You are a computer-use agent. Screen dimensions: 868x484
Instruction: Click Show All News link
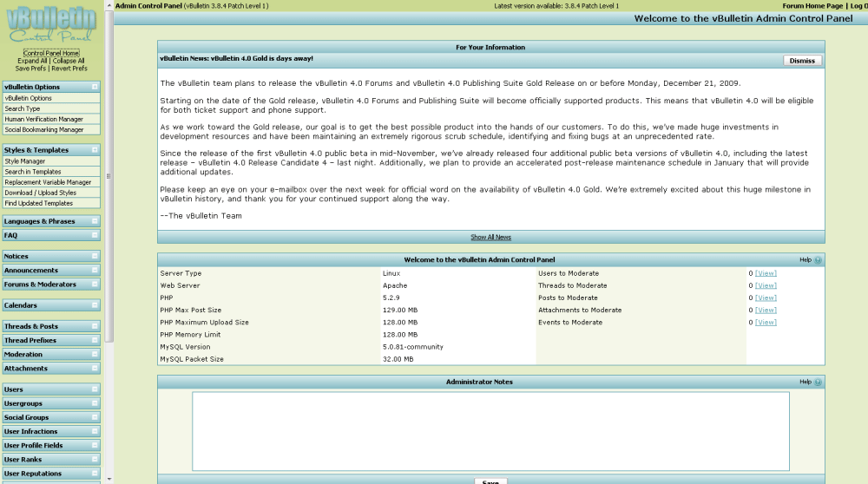point(490,237)
